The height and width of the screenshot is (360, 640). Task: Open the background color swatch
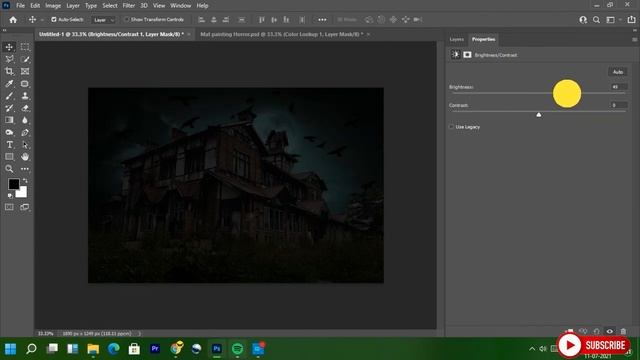click(22, 193)
